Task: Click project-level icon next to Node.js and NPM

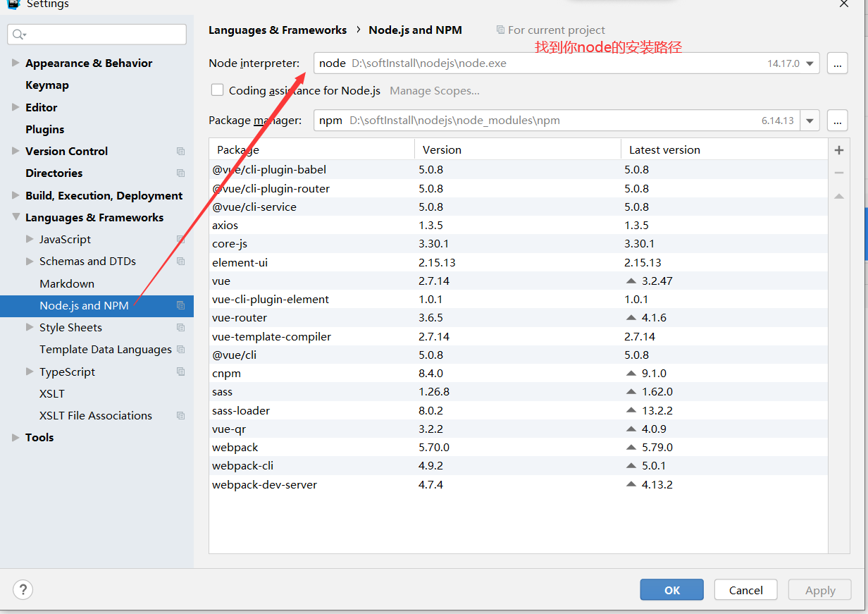Action: click(180, 305)
